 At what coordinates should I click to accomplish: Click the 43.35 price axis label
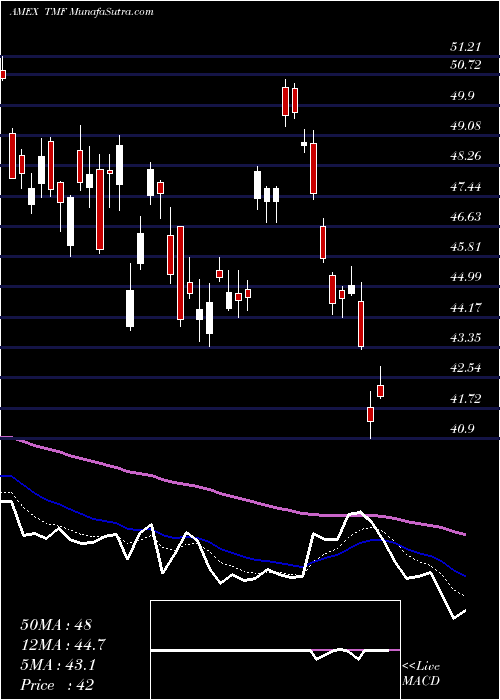point(466,338)
